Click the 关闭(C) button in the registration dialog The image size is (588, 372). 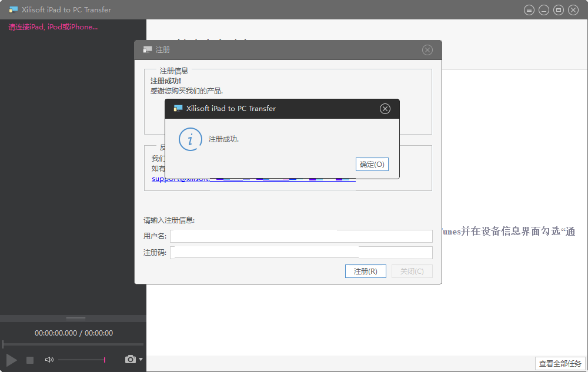[412, 272]
